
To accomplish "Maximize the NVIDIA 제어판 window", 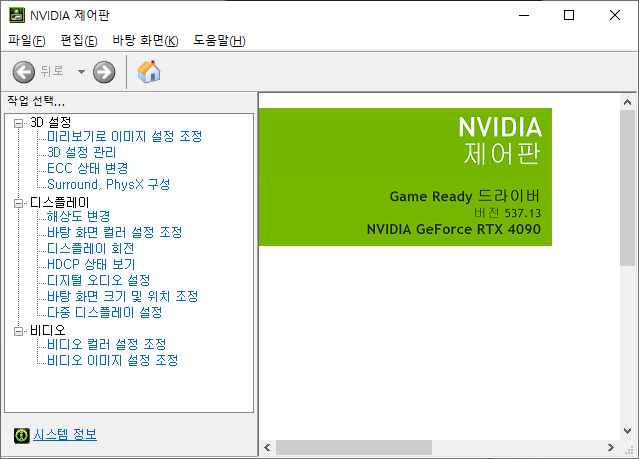I will coord(569,15).
